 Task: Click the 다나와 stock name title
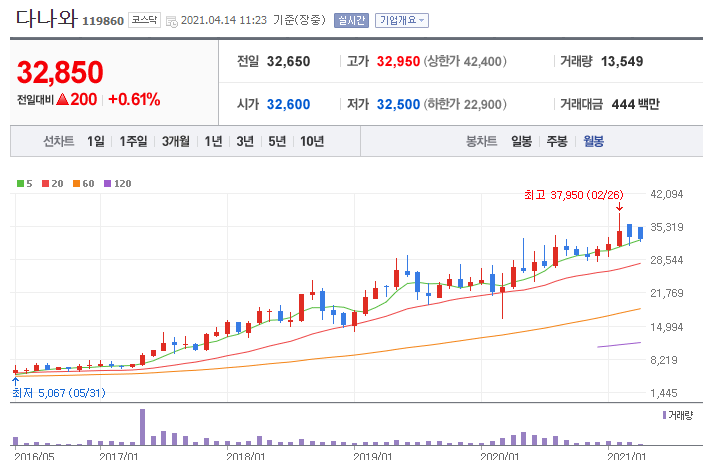45,18
